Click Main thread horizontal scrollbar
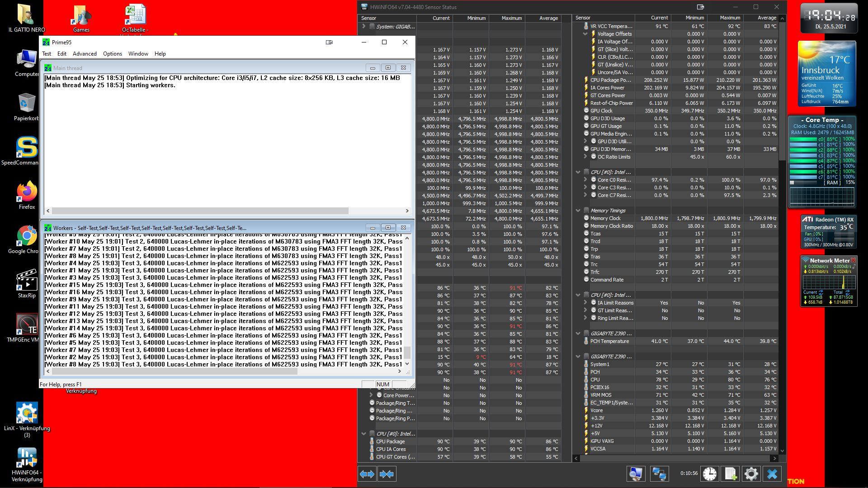 pos(200,211)
